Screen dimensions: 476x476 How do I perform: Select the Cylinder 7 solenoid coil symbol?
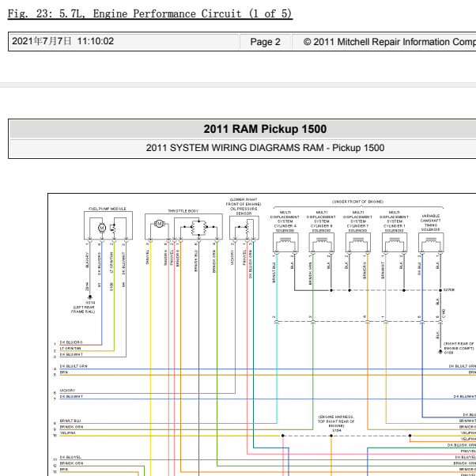pyautogui.click(x=358, y=243)
